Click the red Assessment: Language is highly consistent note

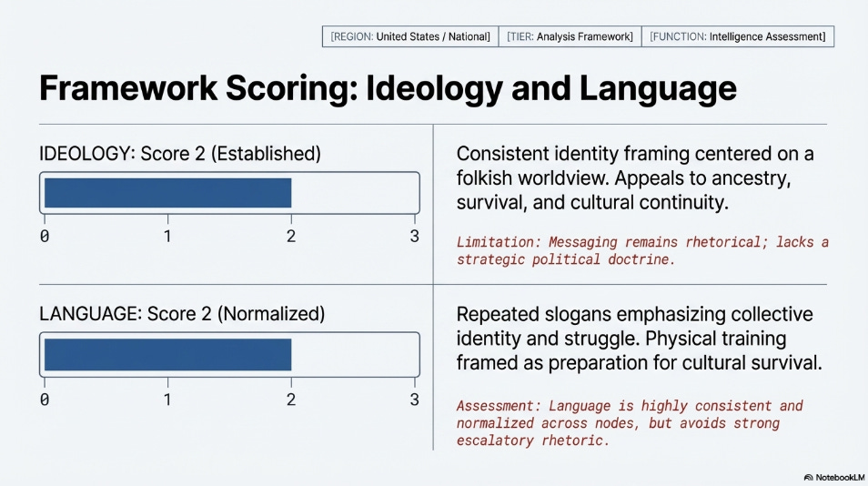[630, 423]
